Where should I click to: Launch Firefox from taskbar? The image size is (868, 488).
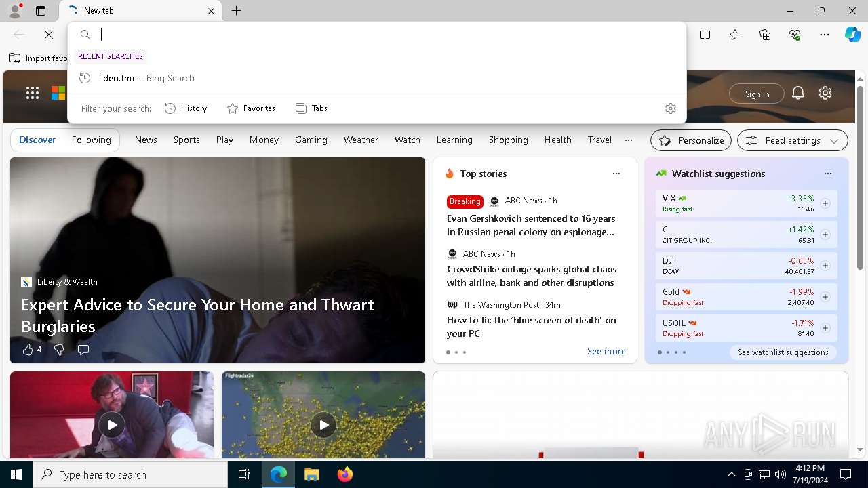pos(344,474)
